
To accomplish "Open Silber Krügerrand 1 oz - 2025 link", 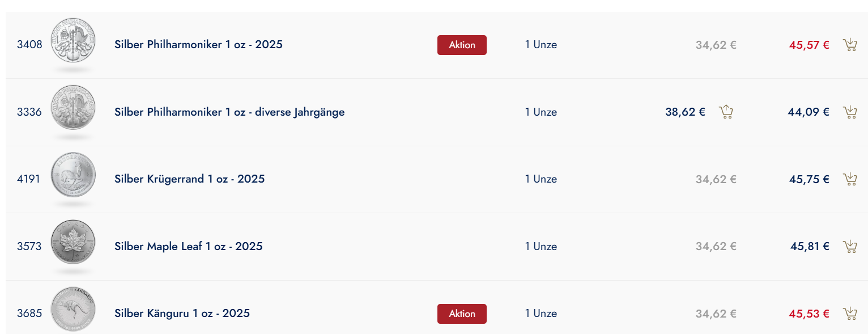I will [189, 179].
